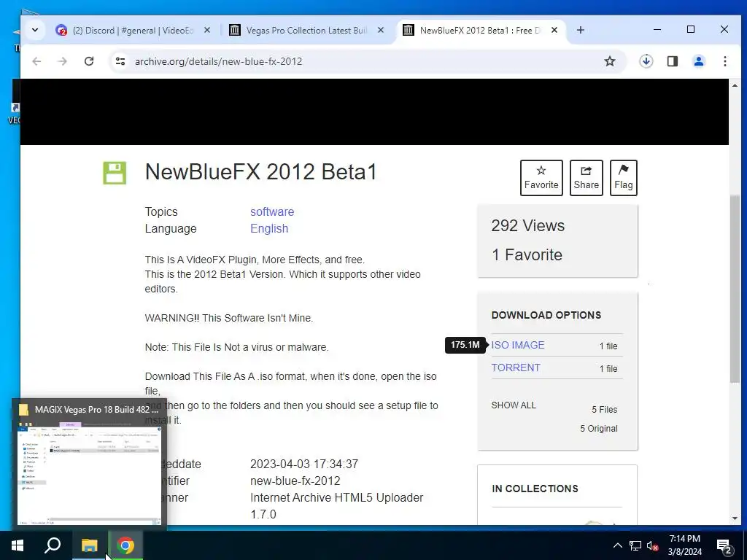The height and width of the screenshot is (560, 747).
Task: Reload the archive.org page
Action: [x=88, y=61]
